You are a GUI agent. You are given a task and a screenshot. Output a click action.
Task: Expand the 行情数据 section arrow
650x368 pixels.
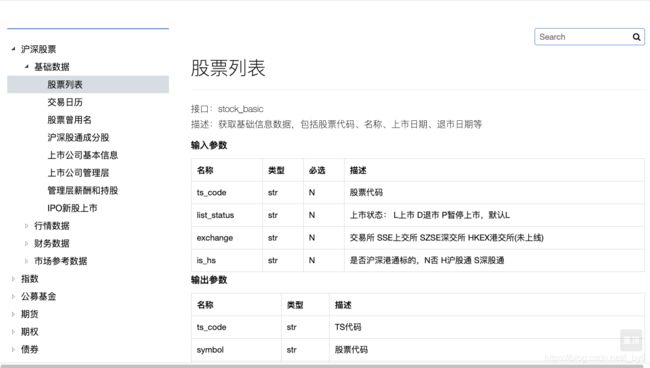pos(27,226)
